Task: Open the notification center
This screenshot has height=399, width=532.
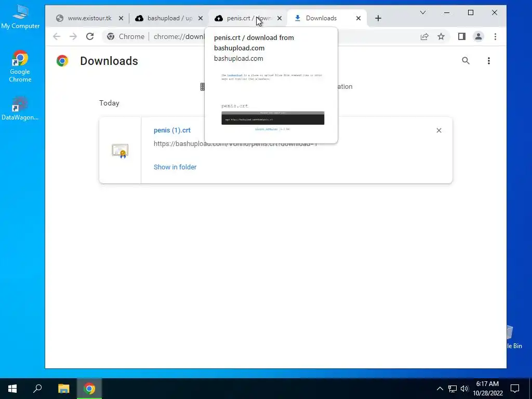Action: (515, 389)
